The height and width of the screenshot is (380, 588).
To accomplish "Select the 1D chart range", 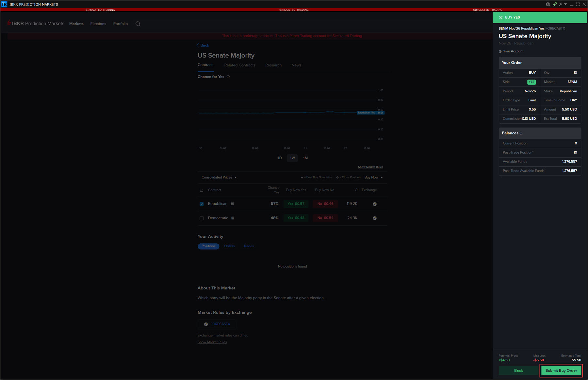I will click(x=280, y=158).
